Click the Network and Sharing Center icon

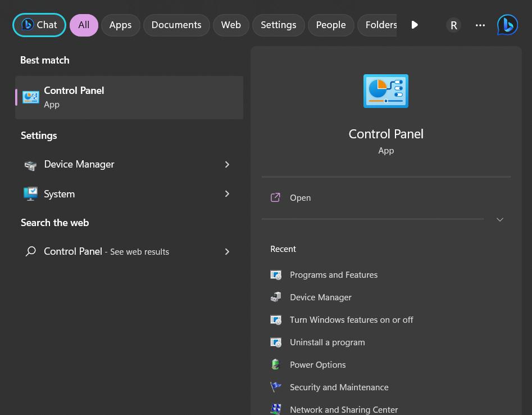pyautogui.click(x=276, y=409)
